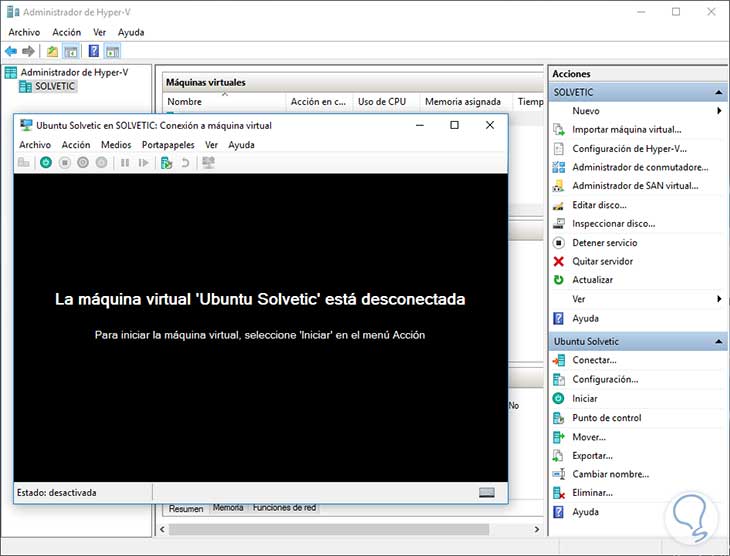Viewport: 730px width, 556px height.
Task: Sort by Nombre column header
Action: pos(224,102)
